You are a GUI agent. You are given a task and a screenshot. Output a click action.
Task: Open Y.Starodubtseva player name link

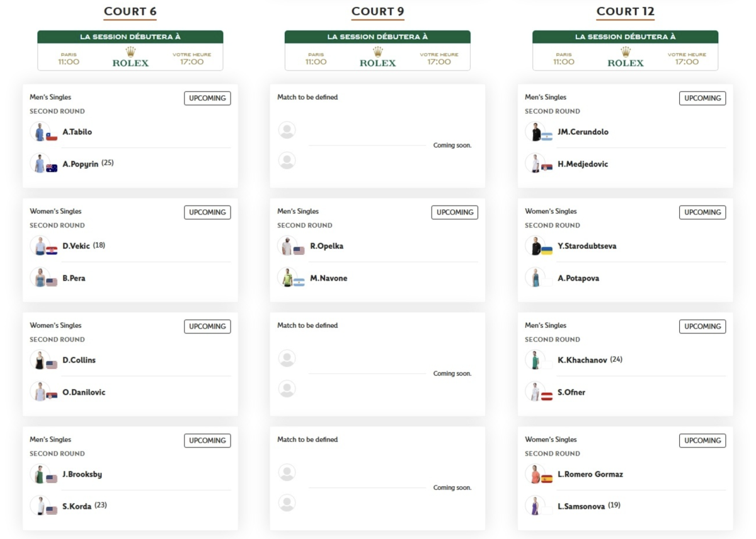coord(587,246)
